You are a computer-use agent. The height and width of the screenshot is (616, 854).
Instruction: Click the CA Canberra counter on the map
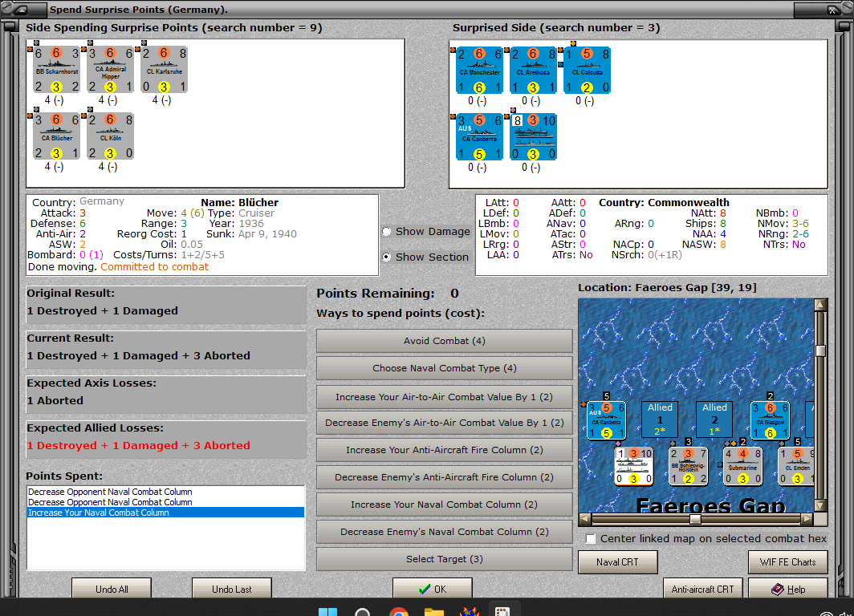(606, 420)
